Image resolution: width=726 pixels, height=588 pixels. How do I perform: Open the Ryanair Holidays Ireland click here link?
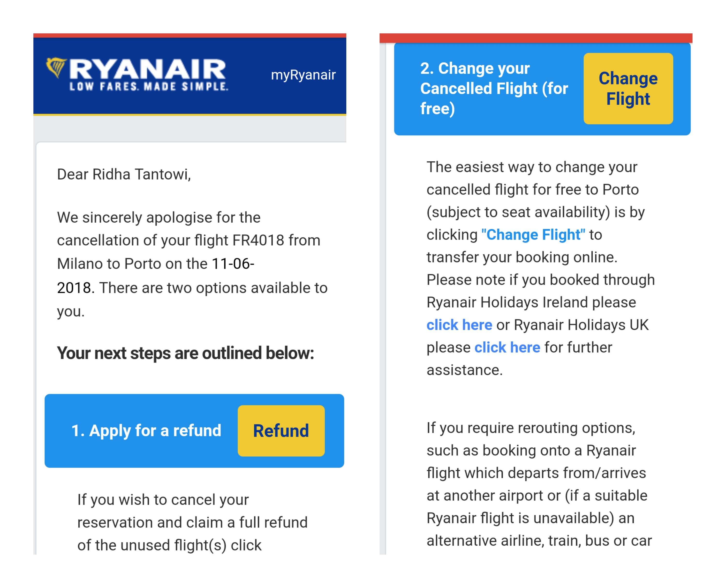tap(459, 325)
